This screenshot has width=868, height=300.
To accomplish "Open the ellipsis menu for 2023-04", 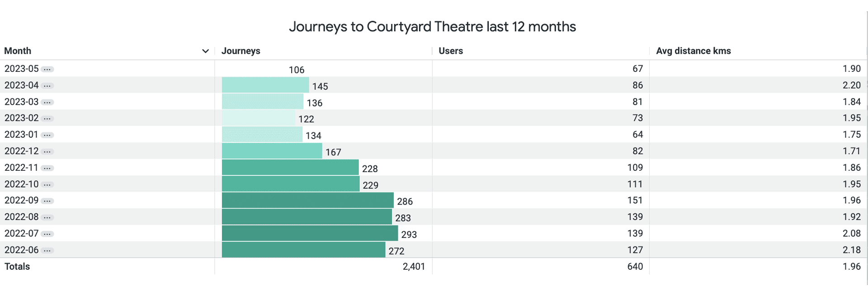I will [47, 85].
